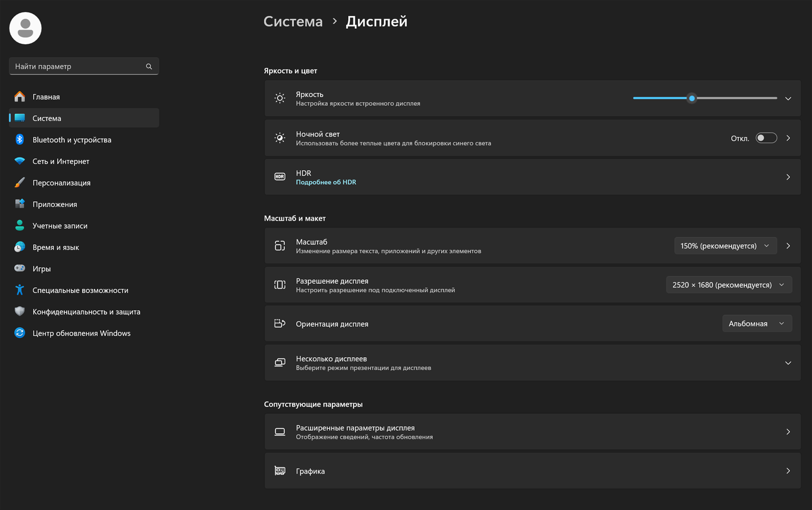Expand the Несколько дисплеев section
The height and width of the screenshot is (510, 812).
pos(788,363)
